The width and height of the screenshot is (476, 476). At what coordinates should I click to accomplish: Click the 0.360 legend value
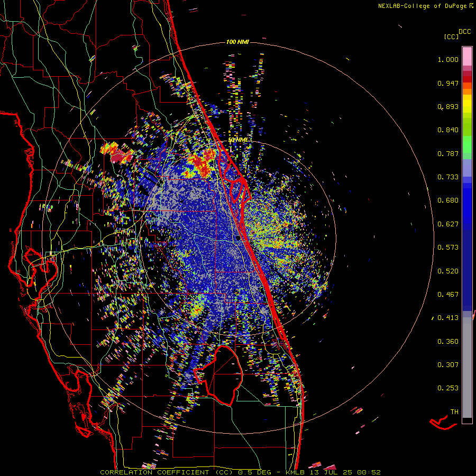click(x=448, y=342)
